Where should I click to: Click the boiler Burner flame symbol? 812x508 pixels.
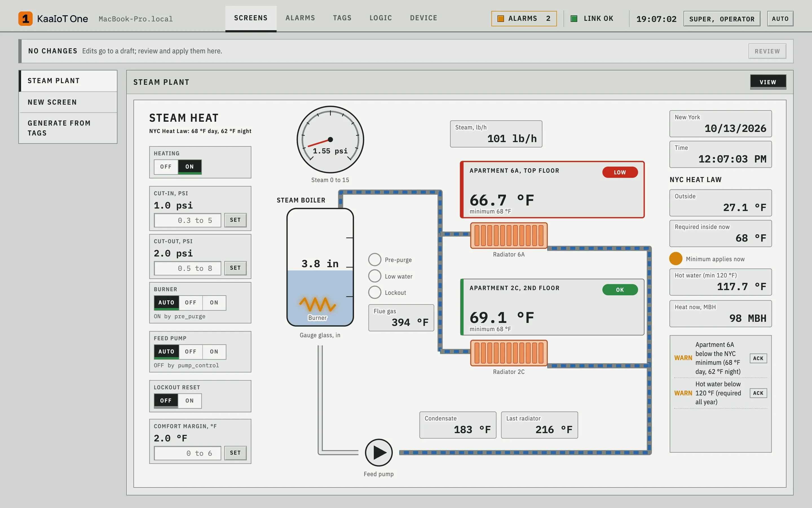(x=317, y=304)
